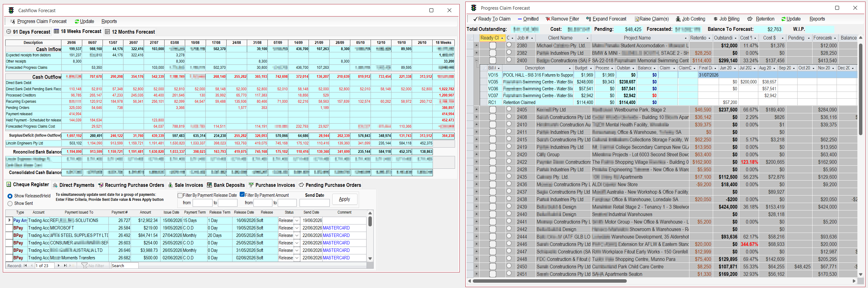Click MASTERCARD comment in the MICROSOFT row

tap(336, 228)
